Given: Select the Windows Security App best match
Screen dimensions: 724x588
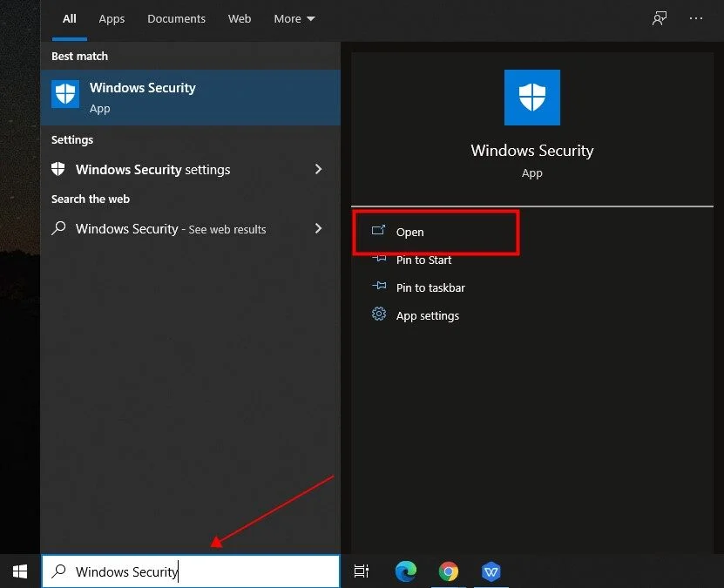Looking at the screenshot, I should pos(190,98).
